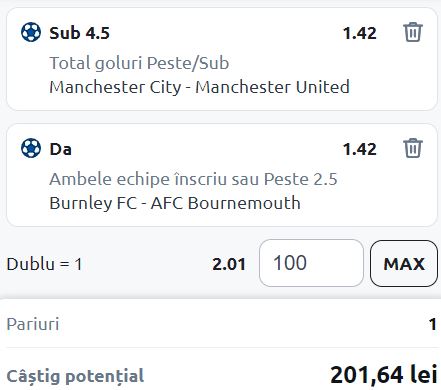The width and height of the screenshot is (441, 390).
Task: Open the Manchester City - Manchester United match
Action: pos(199,87)
